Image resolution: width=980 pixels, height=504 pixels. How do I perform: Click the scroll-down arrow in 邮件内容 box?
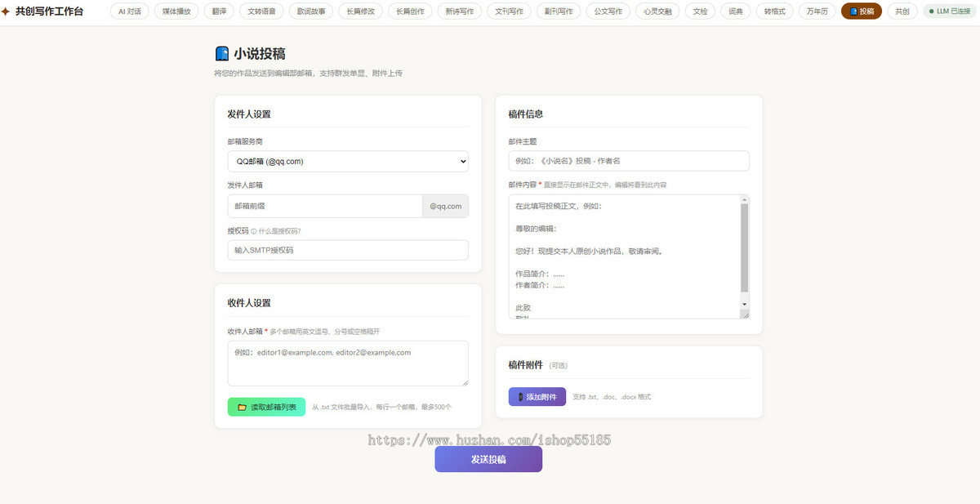click(744, 304)
